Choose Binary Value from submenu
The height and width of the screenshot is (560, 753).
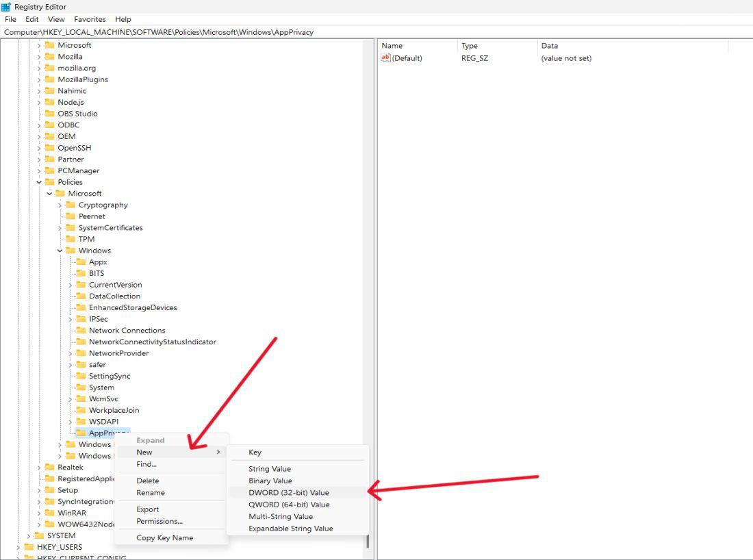(297, 481)
